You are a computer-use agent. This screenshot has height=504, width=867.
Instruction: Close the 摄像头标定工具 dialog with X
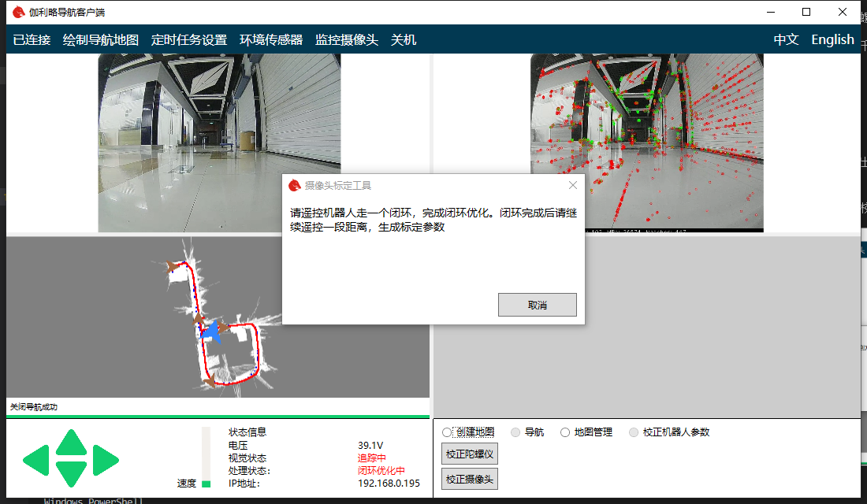click(x=572, y=186)
